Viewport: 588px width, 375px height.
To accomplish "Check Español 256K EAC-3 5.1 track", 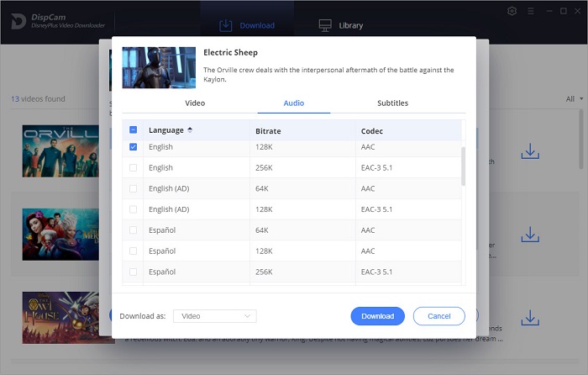I will point(133,272).
